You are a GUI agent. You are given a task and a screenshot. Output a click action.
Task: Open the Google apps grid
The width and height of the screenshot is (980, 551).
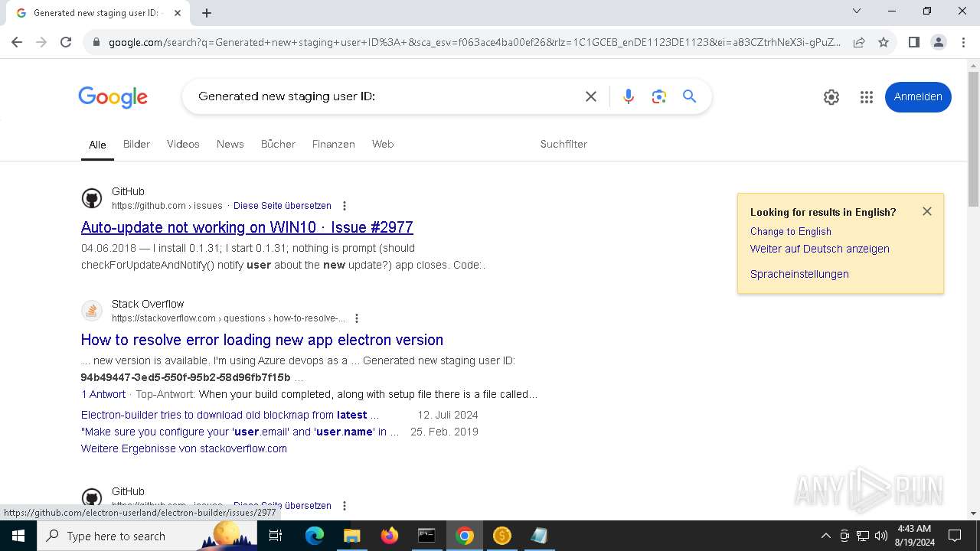pos(867,97)
